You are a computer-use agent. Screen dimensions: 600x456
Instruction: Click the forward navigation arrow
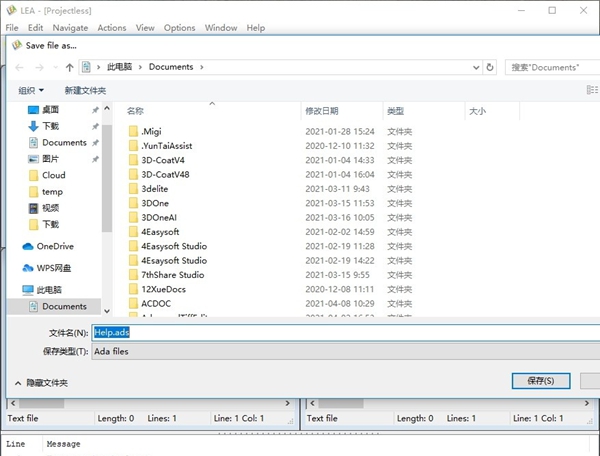coord(39,68)
